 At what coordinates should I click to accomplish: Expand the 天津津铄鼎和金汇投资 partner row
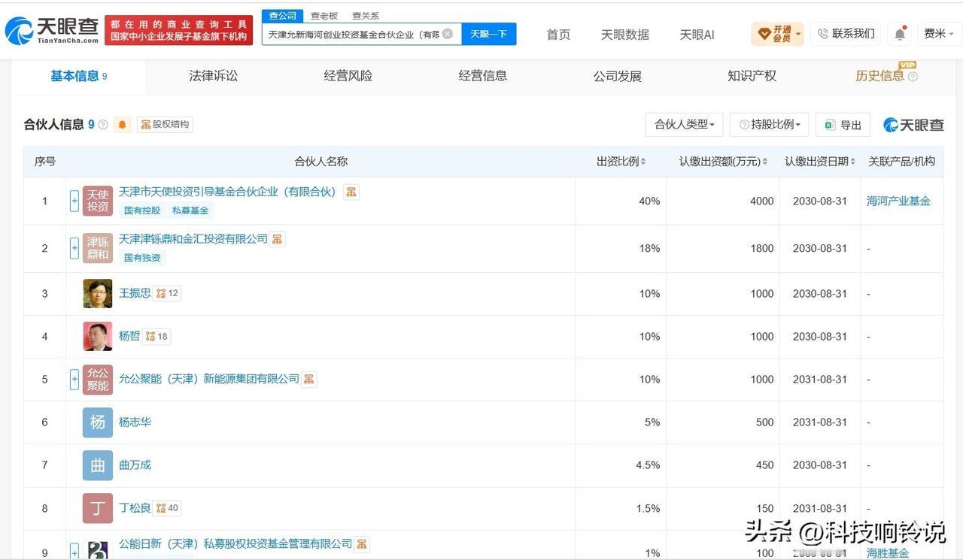tap(74, 248)
